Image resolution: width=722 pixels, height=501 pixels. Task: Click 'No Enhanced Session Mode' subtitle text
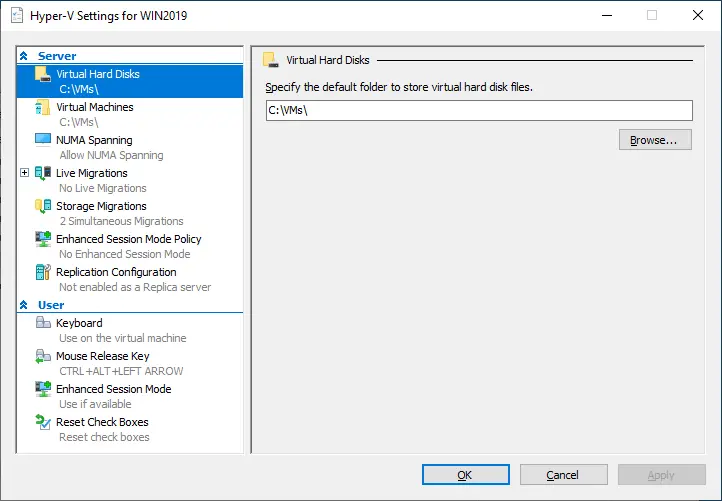[x=125, y=254]
